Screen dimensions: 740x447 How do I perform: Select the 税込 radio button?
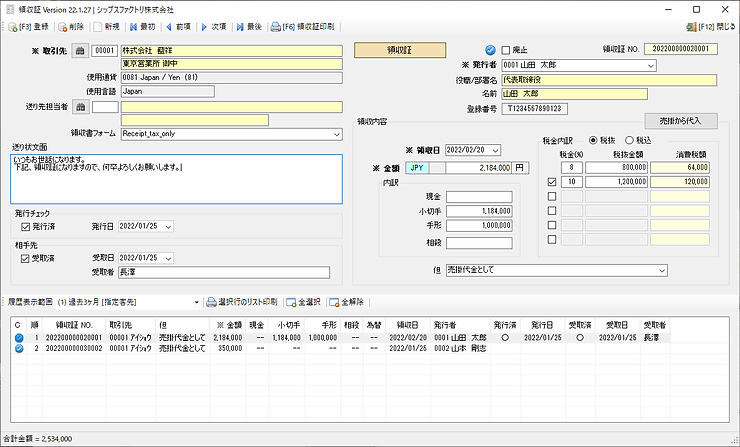[629, 140]
